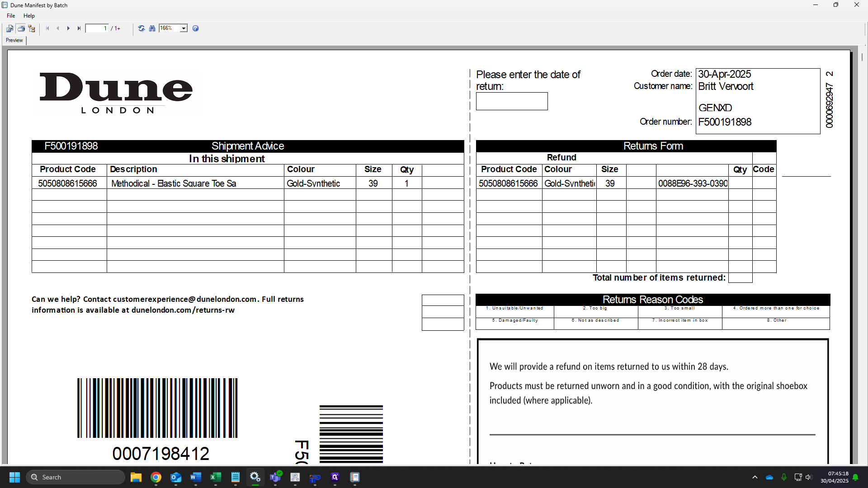Open Outlook from the taskbar
This screenshot has width=868, height=488.
coord(176,477)
